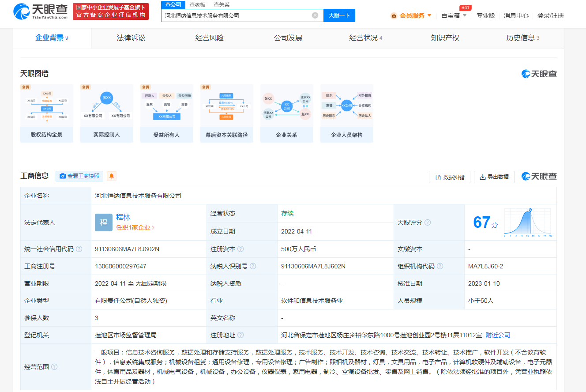
Task: Clear the search box with the X icon
Action: pos(315,15)
